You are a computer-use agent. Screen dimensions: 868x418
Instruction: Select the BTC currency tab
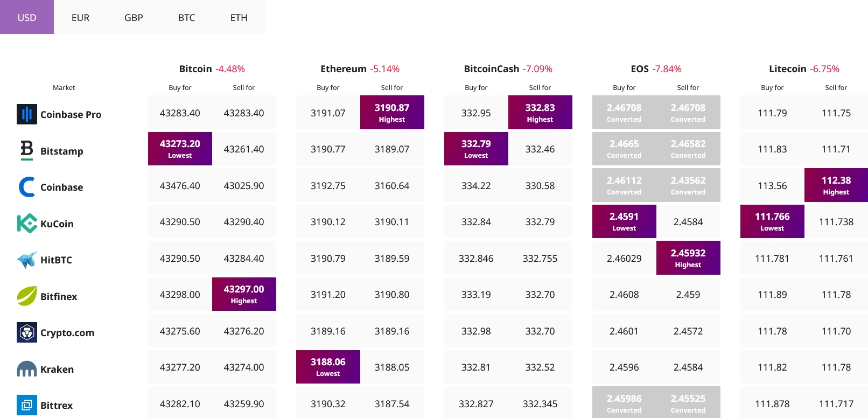[x=186, y=17]
